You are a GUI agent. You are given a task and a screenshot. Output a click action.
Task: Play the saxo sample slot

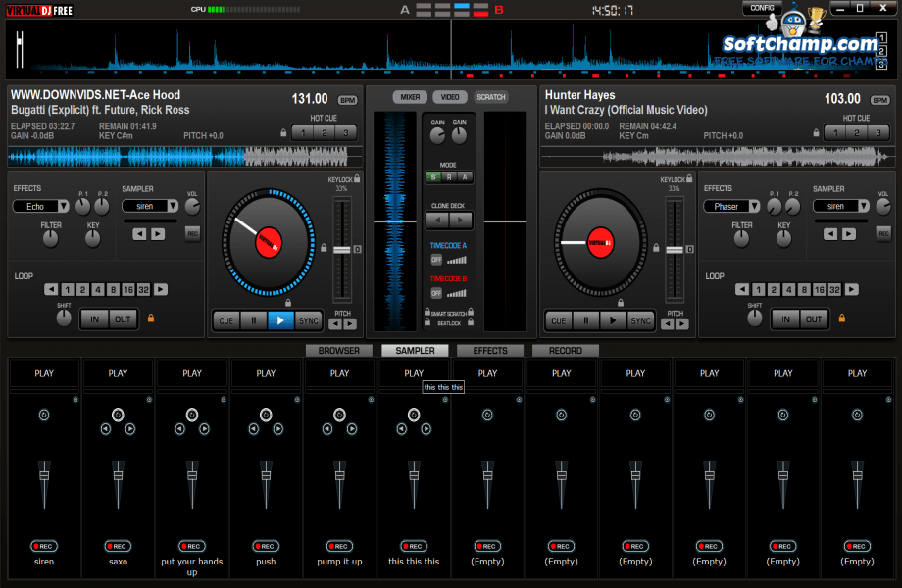coord(118,373)
